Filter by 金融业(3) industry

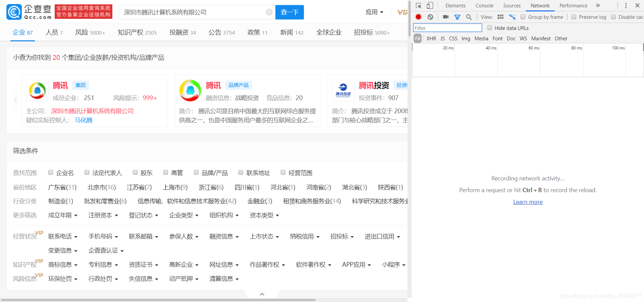pos(260,201)
